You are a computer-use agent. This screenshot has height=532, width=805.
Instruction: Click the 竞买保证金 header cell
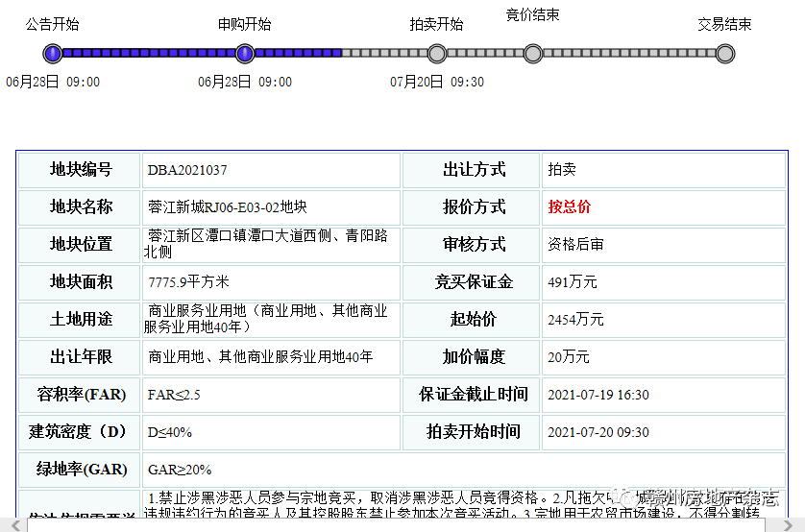(x=472, y=281)
